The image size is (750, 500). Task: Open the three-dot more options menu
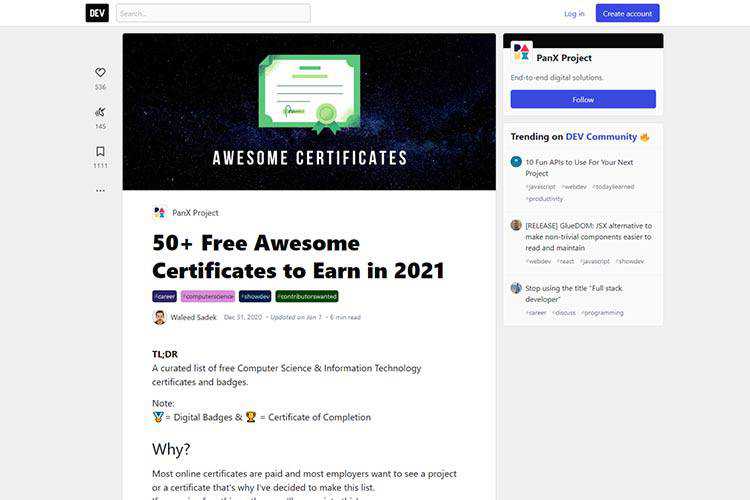[x=100, y=190]
